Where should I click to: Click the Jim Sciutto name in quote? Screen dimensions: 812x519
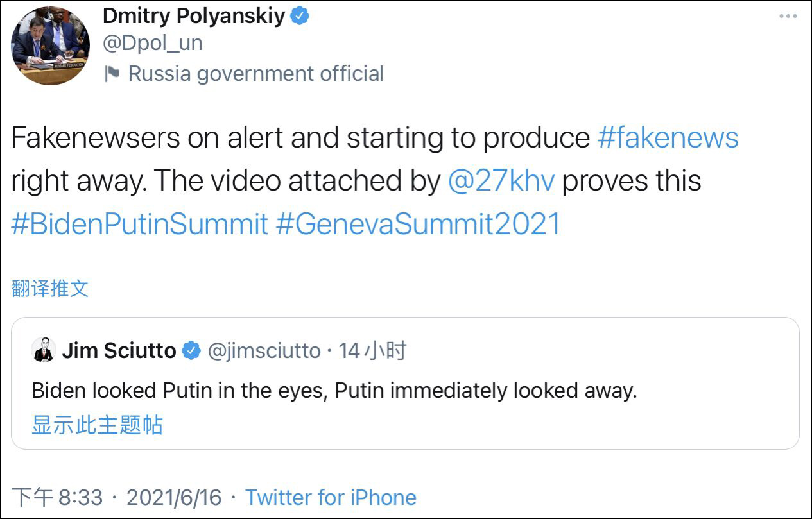click(119, 351)
